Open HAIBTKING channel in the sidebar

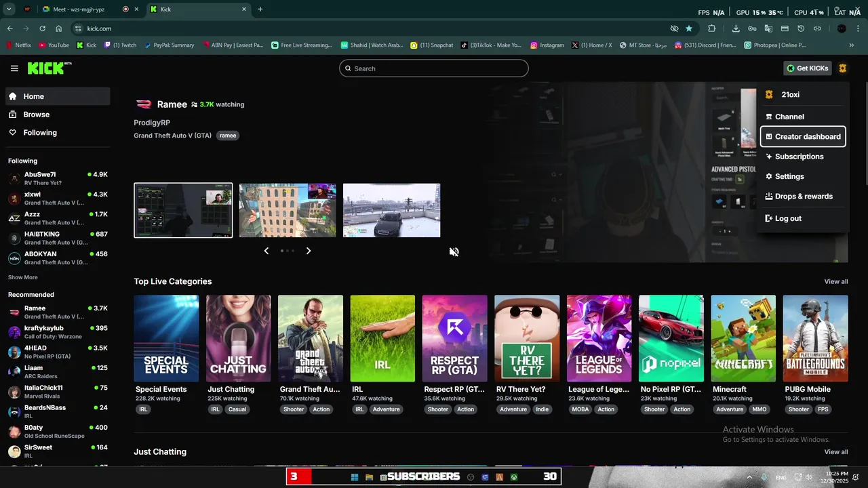tap(58, 238)
